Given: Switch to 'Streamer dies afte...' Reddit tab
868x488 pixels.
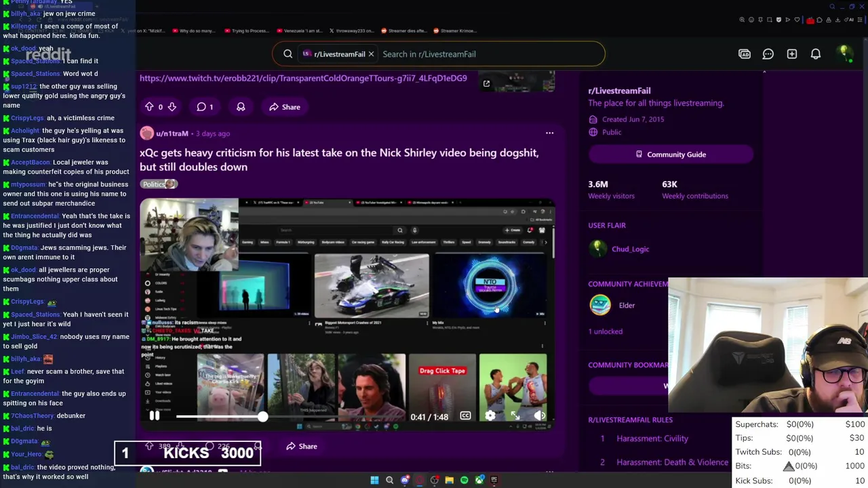Looking at the screenshot, I should 404,30.
